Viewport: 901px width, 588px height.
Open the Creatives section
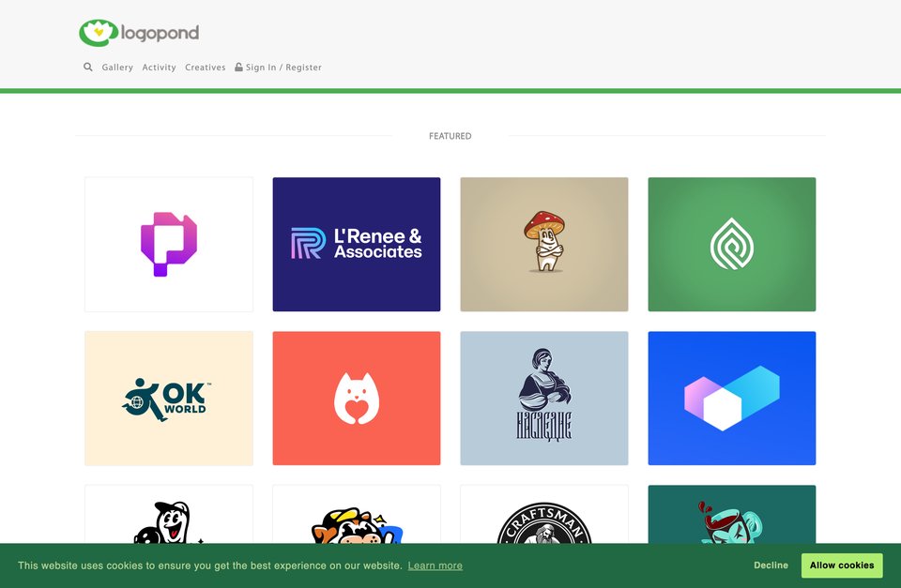[206, 68]
